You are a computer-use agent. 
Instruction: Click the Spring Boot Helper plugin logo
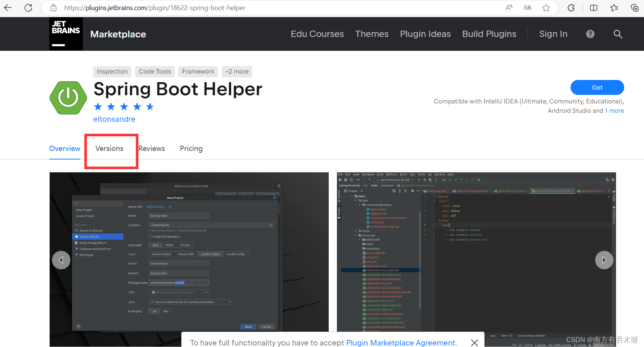[68, 97]
